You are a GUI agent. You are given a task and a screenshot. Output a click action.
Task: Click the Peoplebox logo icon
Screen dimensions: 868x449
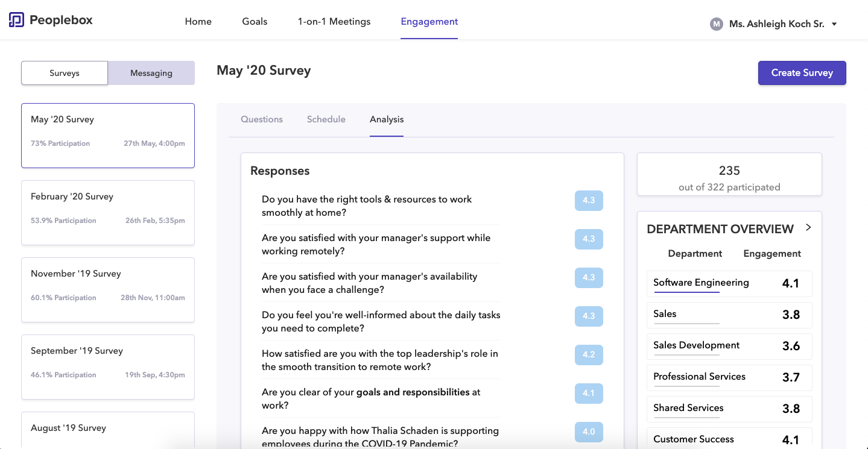coord(16,20)
